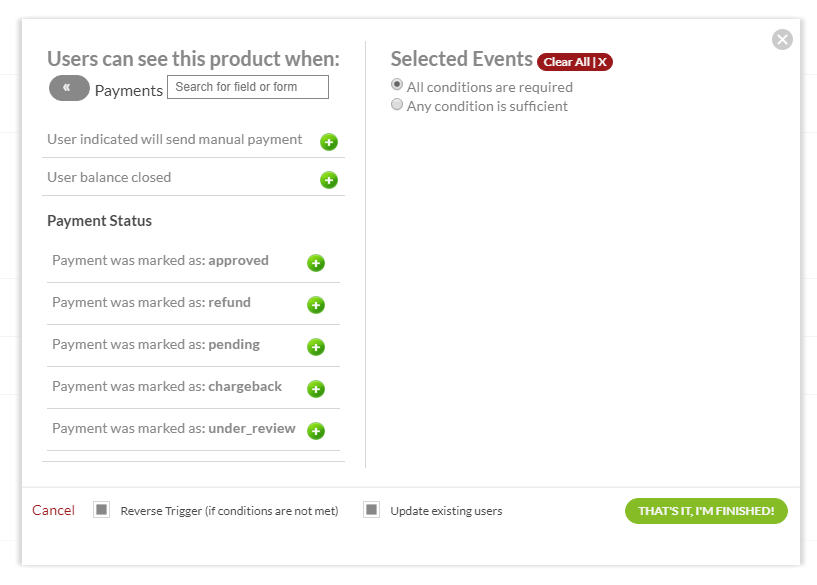Select 'Any condition is sufficient' radio

coord(397,105)
